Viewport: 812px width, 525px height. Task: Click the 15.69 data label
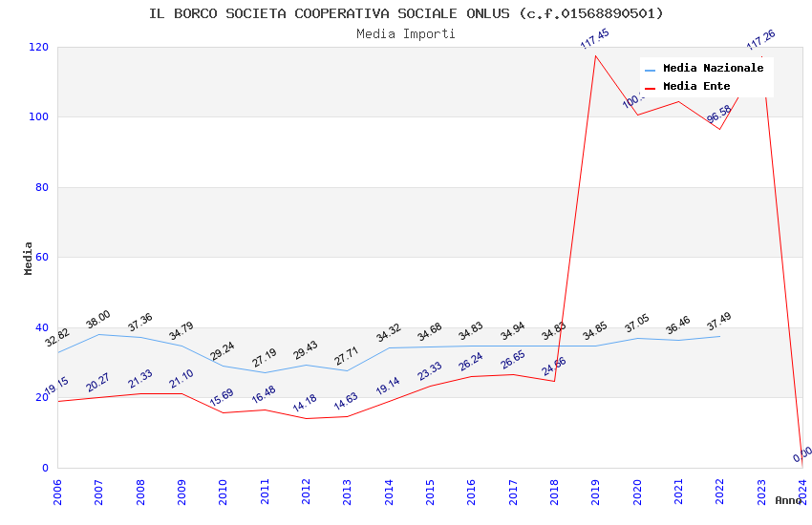(222, 397)
